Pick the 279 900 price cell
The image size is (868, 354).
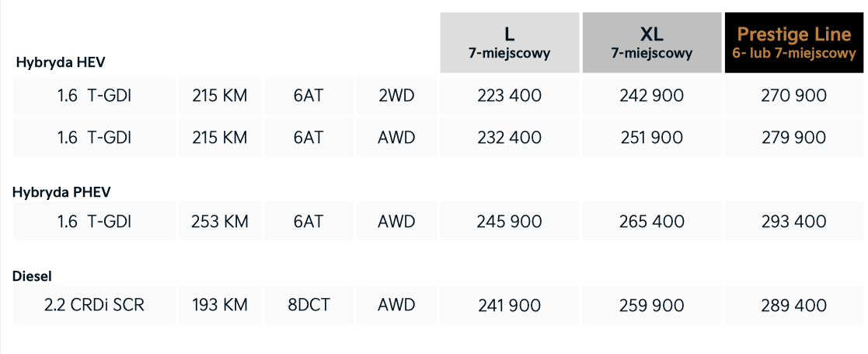(x=793, y=138)
